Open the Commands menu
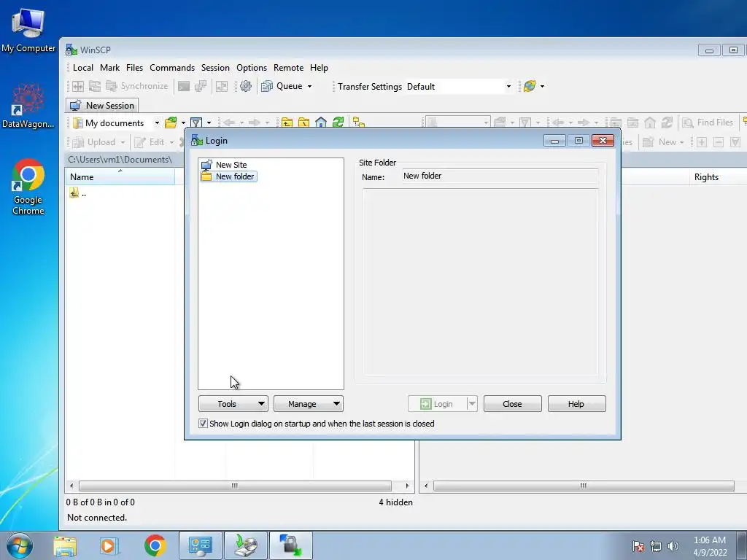The height and width of the screenshot is (560, 747). (172, 68)
